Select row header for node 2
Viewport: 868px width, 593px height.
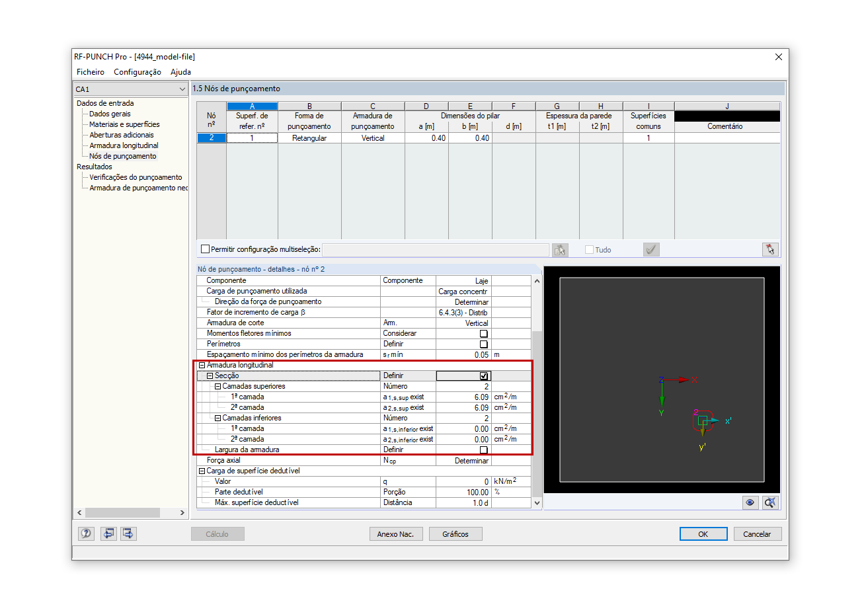[212, 138]
